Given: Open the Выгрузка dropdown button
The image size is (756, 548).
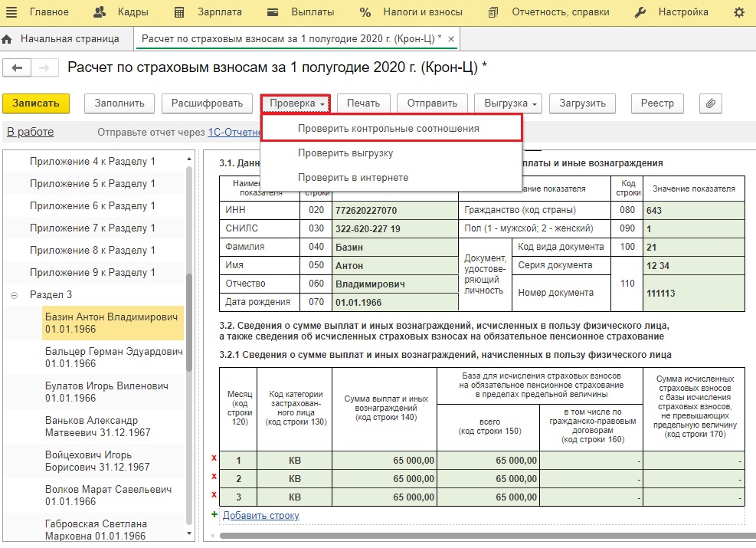Looking at the screenshot, I should (x=509, y=103).
